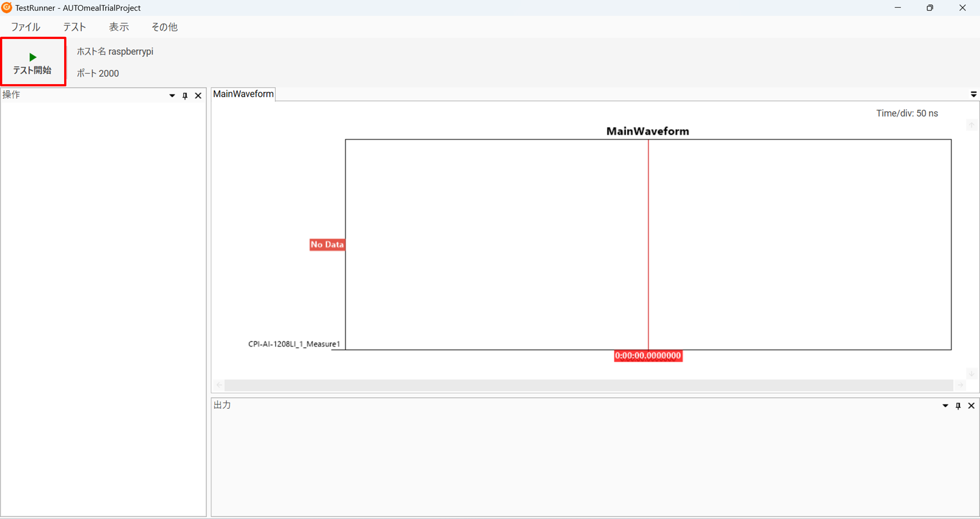Open the ファイル menu
The image size is (980, 519).
coord(26,27)
